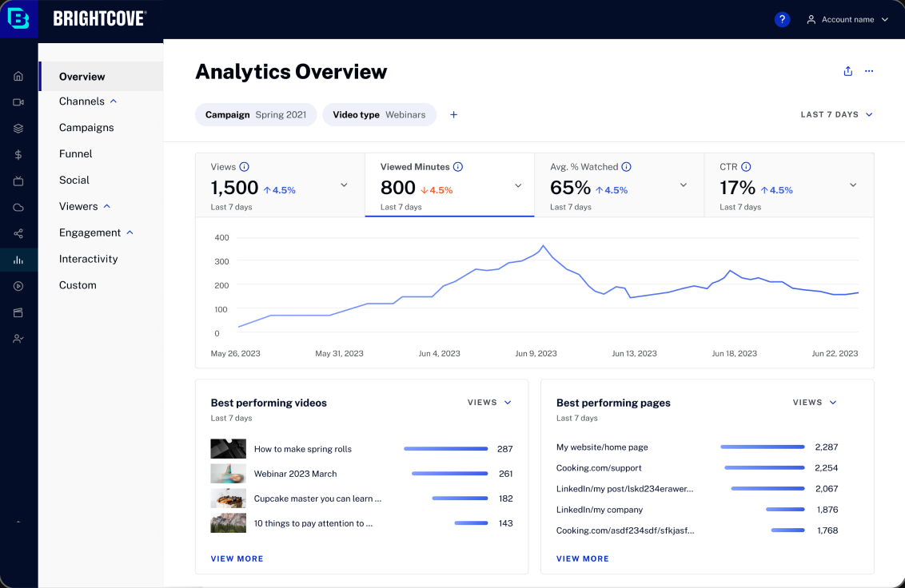Select Overview in the side menu
The width and height of the screenshot is (905, 588).
click(x=101, y=76)
